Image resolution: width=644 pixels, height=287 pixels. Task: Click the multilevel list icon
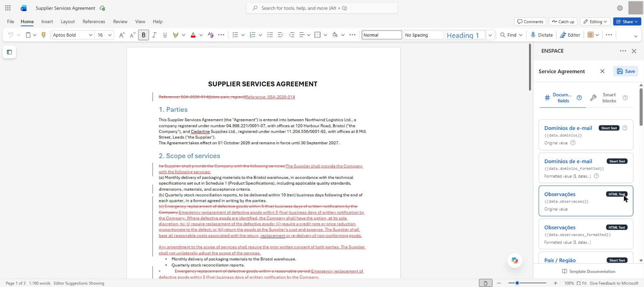pyautogui.click(x=270, y=35)
